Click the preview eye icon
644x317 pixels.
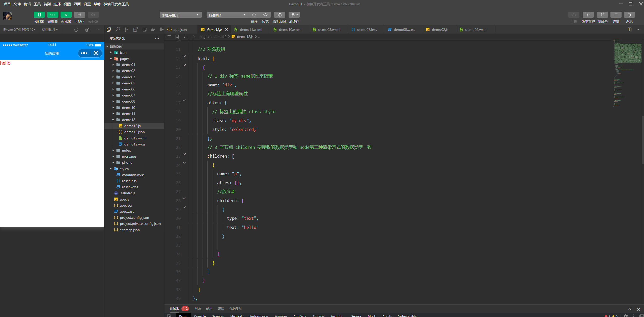tap(265, 15)
